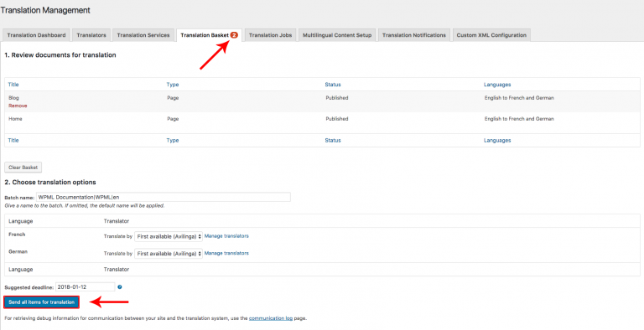Select the Blog title cell

tap(13, 98)
